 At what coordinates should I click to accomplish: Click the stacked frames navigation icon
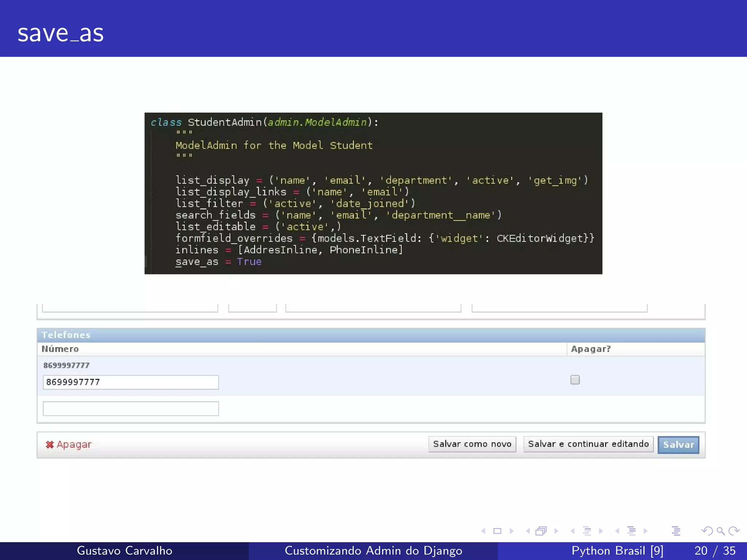tap(541, 531)
